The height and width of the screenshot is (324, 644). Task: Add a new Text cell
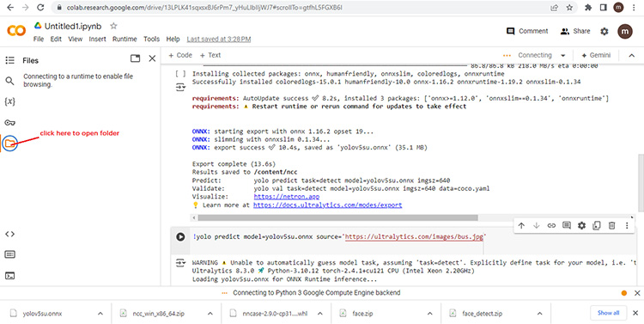coord(210,55)
